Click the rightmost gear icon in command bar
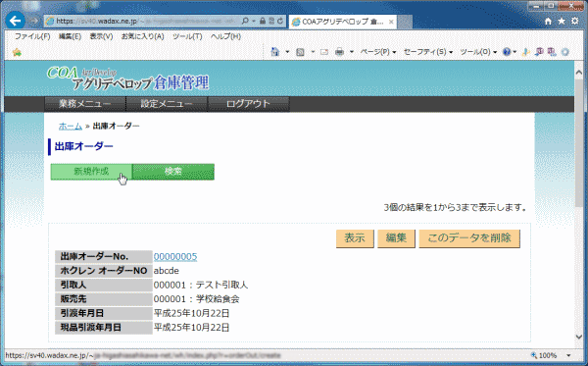 pyautogui.click(x=565, y=52)
